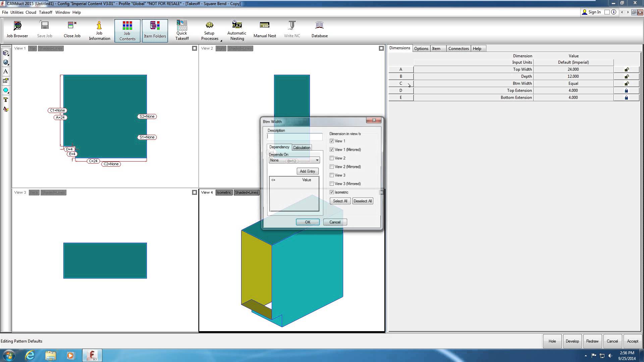Uncheck the View 1 checkbox
The width and height of the screenshot is (644, 362).
point(332,141)
